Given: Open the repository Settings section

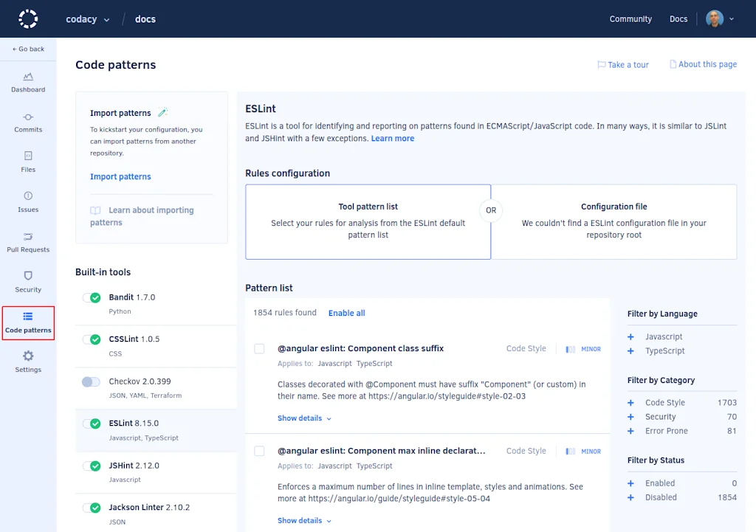Looking at the screenshot, I should tap(27, 362).
